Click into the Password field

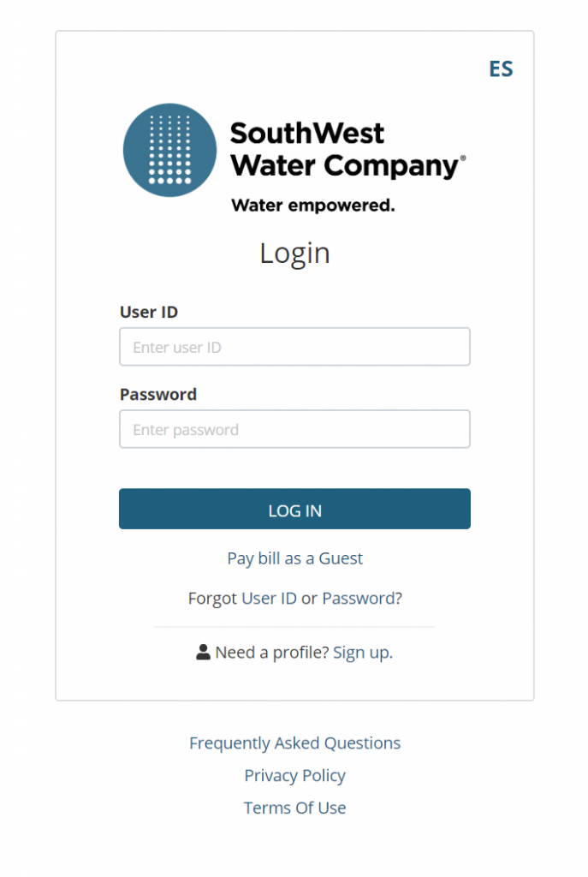(x=294, y=430)
